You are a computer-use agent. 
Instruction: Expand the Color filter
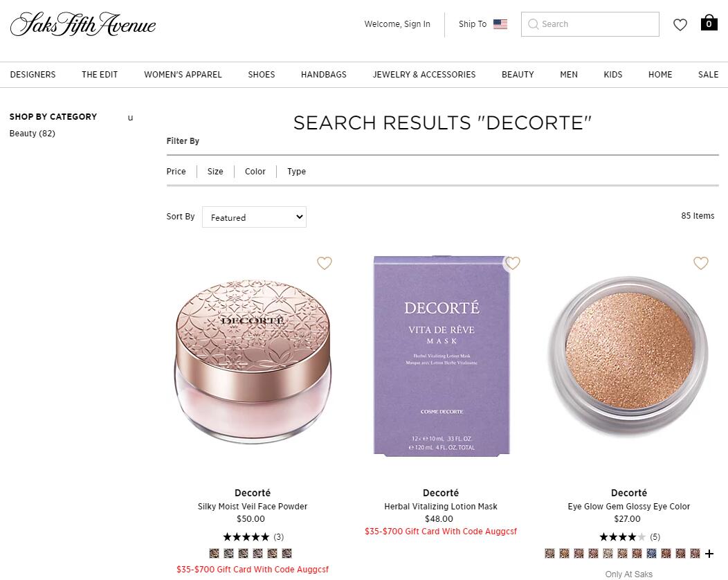255,172
